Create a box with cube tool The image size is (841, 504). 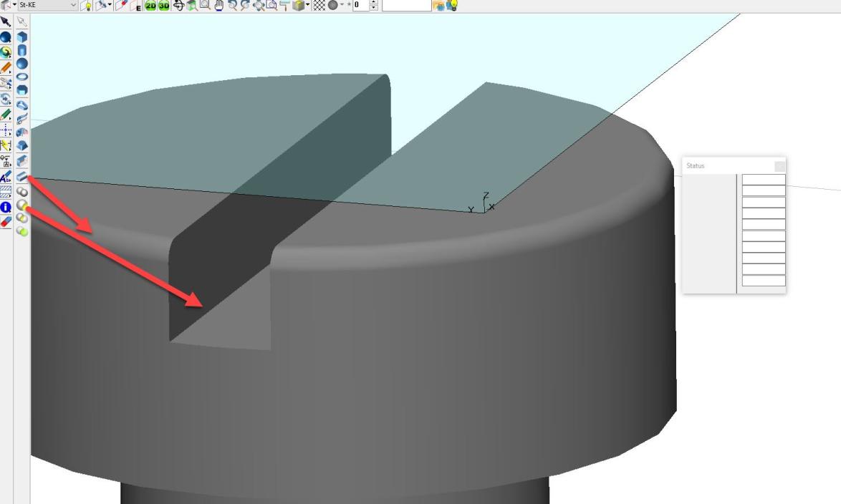(x=21, y=37)
